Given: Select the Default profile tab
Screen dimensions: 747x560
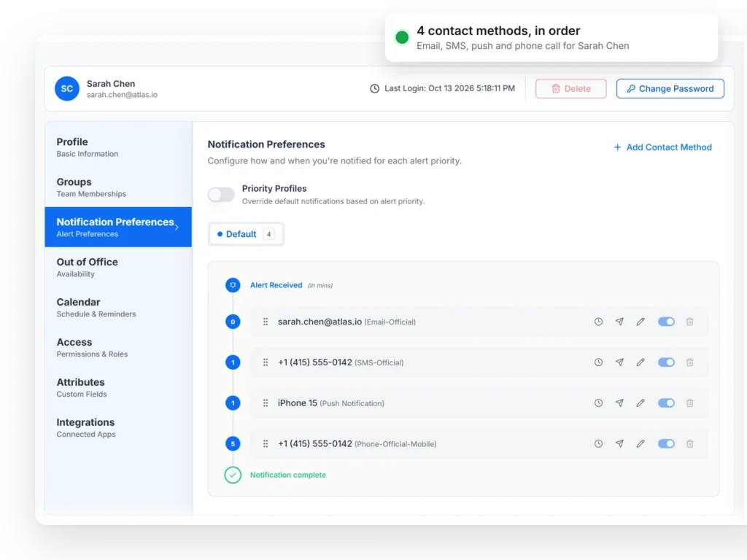Looking at the screenshot, I should pos(246,234).
